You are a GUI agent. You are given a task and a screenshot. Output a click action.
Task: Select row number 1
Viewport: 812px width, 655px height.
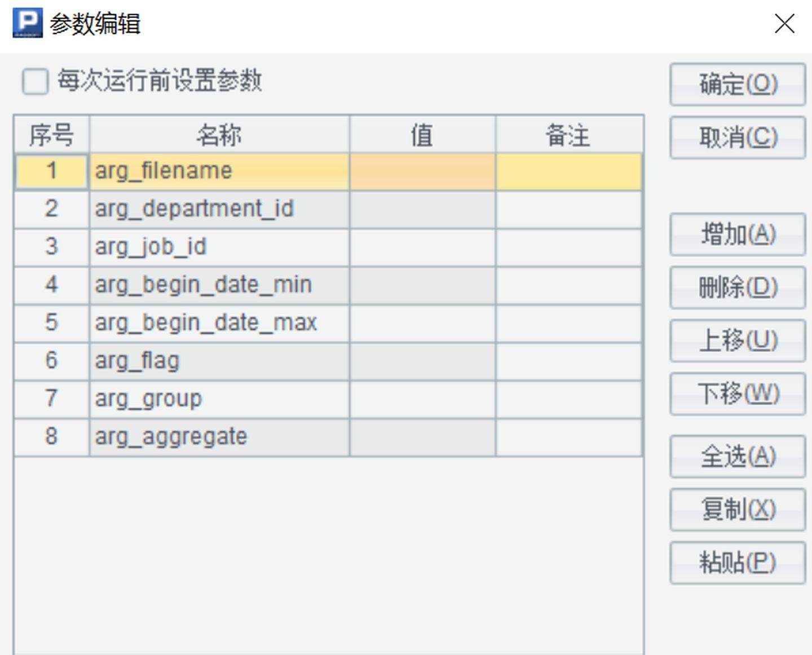pos(51,171)
